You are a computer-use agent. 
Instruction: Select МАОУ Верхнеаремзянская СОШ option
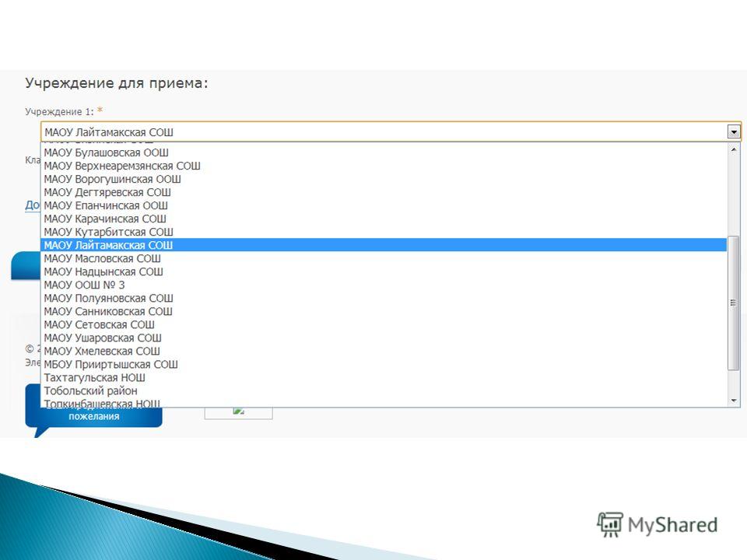coord(384,166)
